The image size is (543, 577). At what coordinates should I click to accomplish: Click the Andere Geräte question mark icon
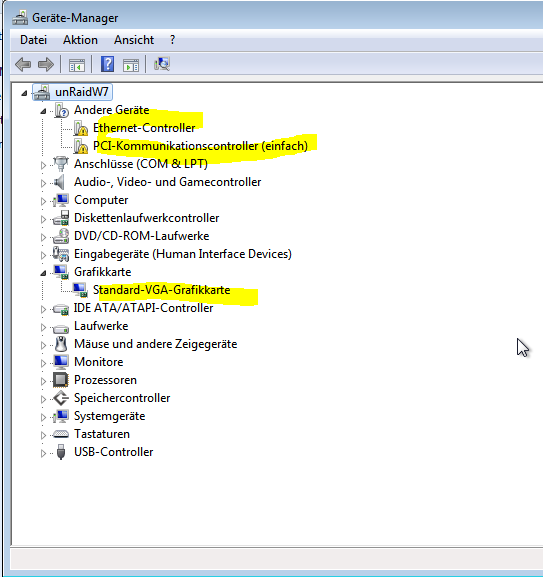pos(61,110)
